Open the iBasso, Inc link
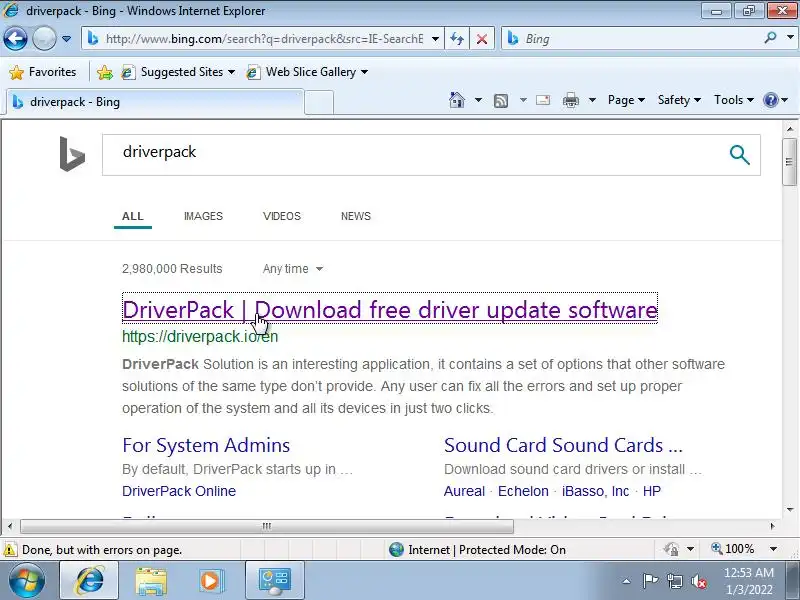Image resolution: width=800 pixels, height=600 pixels. pyautogui.click(x=595, y=491)
